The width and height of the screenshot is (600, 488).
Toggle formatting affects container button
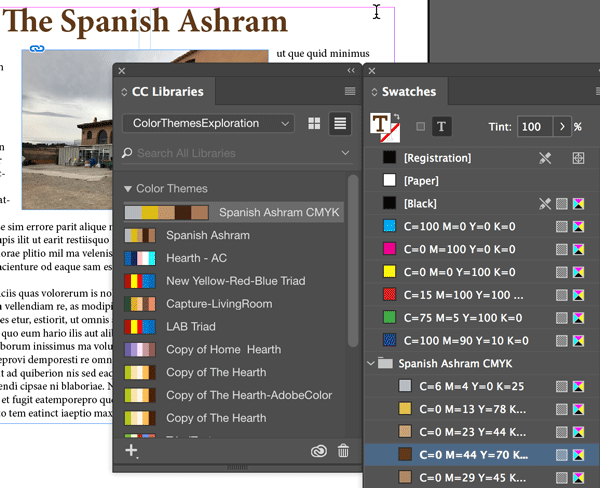point(420,127)
